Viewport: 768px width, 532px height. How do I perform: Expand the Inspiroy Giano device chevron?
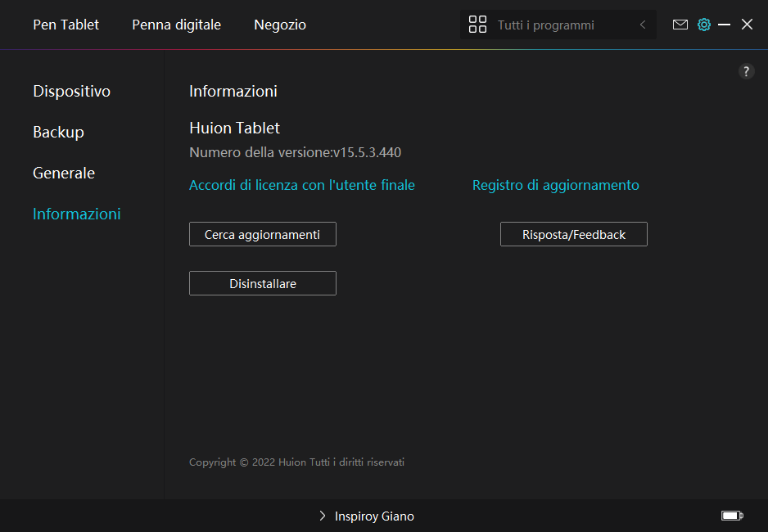point(323,516)
